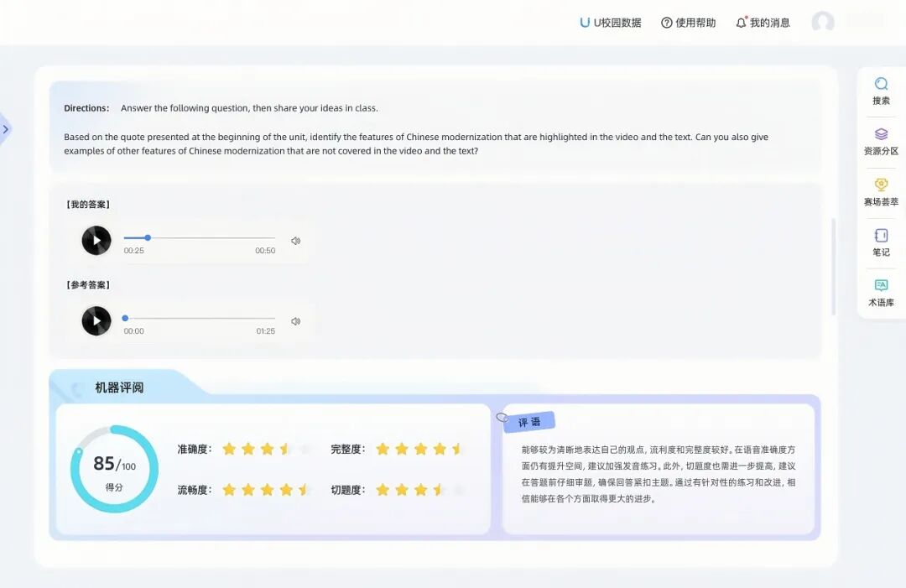Open the 资源分区 resource section
906x588 pixels.
coord(881,141)
